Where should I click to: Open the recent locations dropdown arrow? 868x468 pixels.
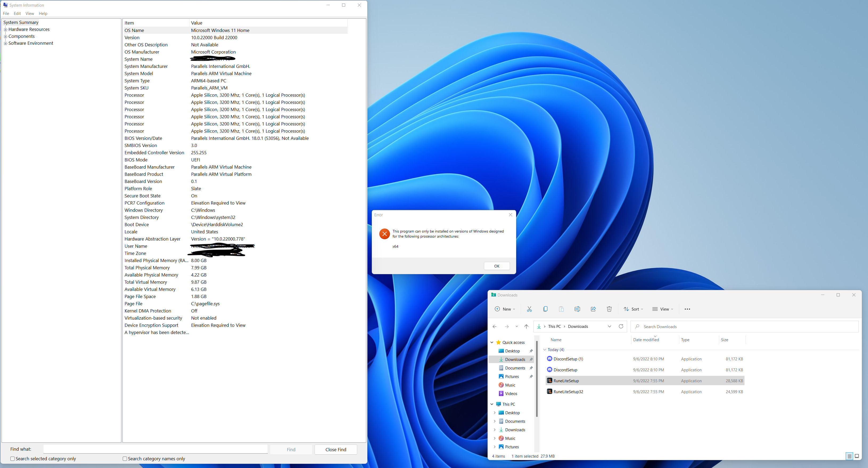tap(517, 326)
